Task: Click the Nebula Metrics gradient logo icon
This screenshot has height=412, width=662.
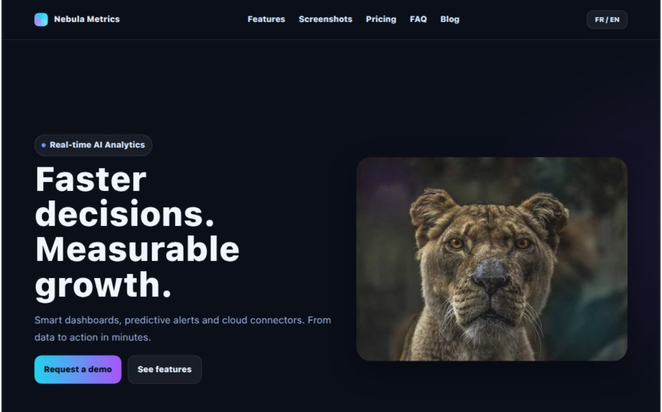Action: (x=41, y=19)
